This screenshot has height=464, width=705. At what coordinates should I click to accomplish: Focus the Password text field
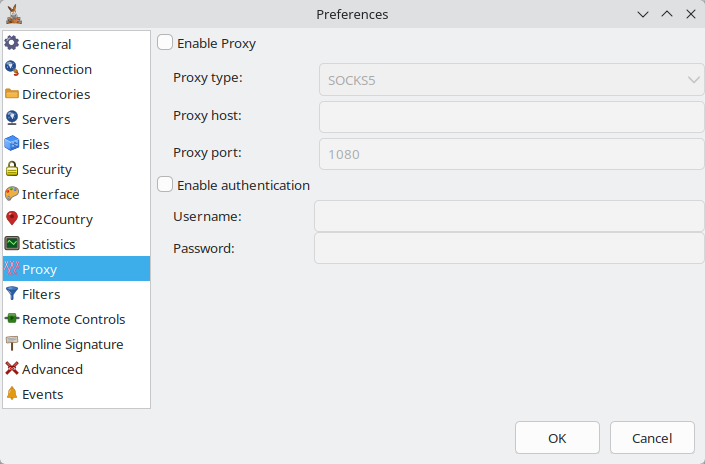[509, 248]
